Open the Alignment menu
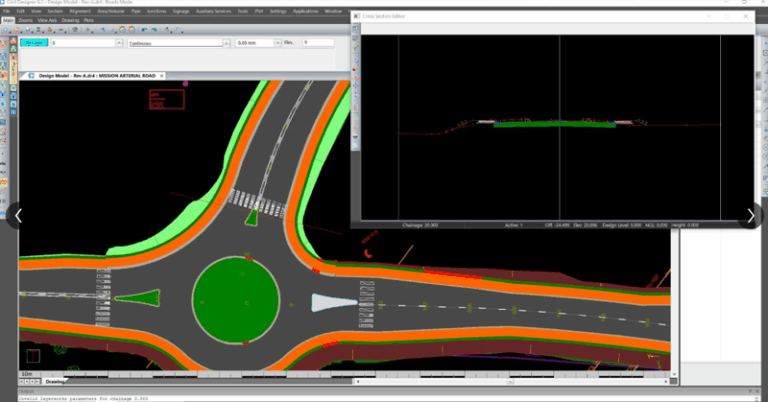Image resolution: width=768 pixels, height=402 pixels. pos(80,11)
